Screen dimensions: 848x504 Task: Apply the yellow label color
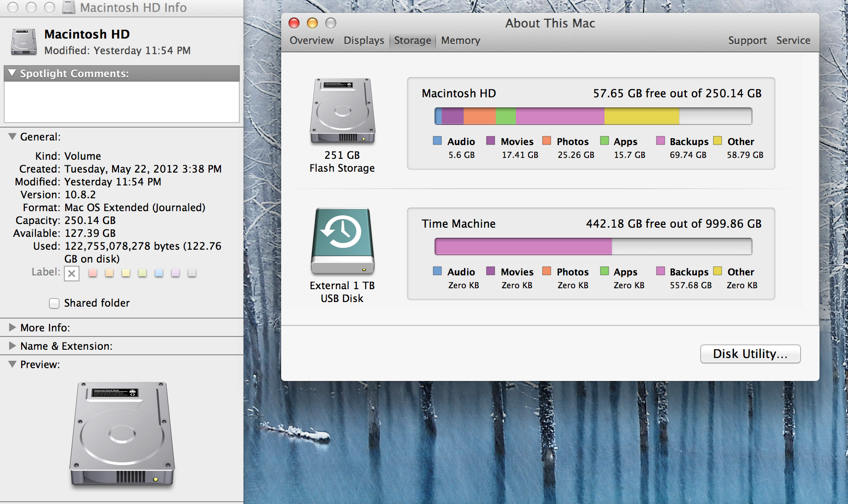tap(126, 273)
